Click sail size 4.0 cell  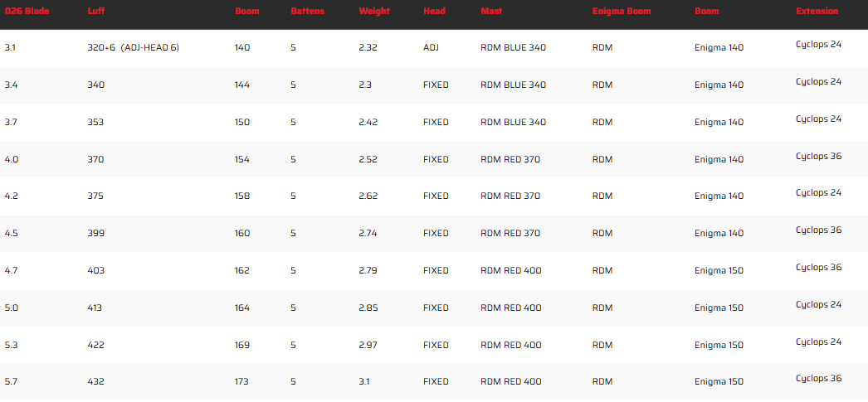click(11, 160)
